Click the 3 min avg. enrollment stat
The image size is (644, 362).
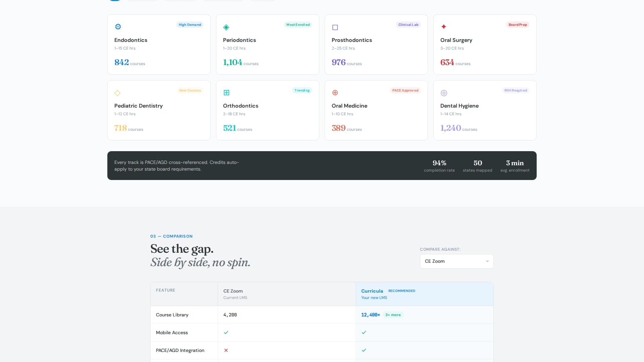pos(515,166)
